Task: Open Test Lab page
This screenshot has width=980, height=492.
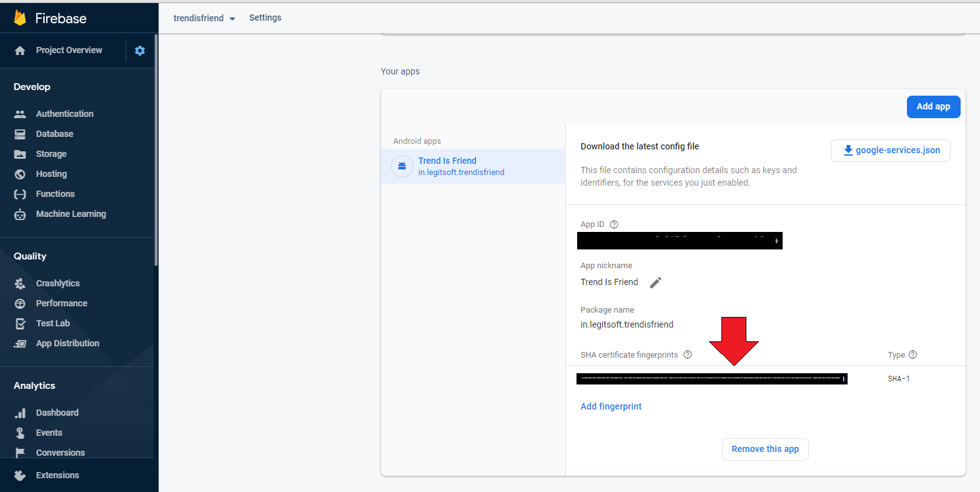Action: point(52,323)
